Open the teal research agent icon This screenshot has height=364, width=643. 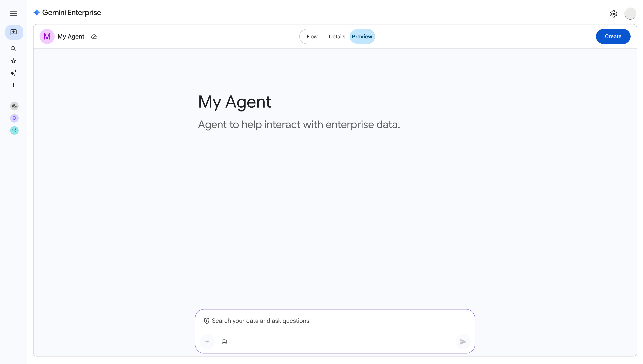tap(14, 130)
